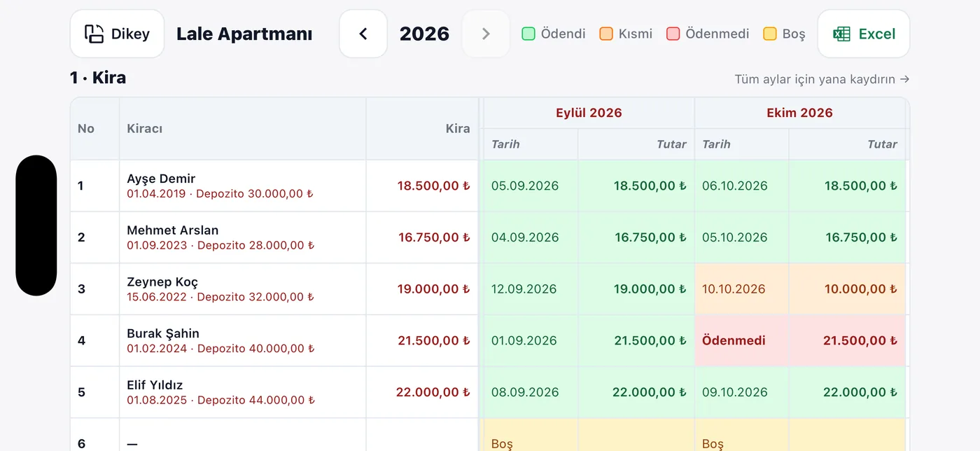Click the Lale Apartmanı building title

[x=244, y=34]
